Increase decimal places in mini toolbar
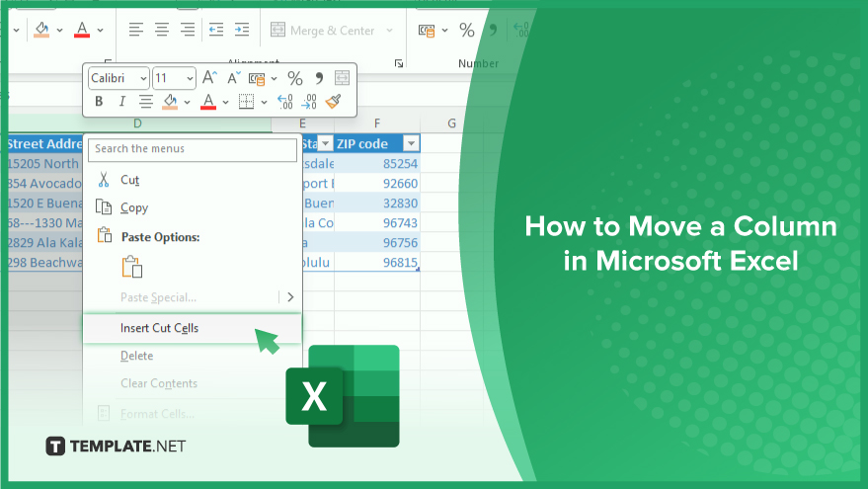Screen dimensions: 868x489 click(x=285, y=102)
